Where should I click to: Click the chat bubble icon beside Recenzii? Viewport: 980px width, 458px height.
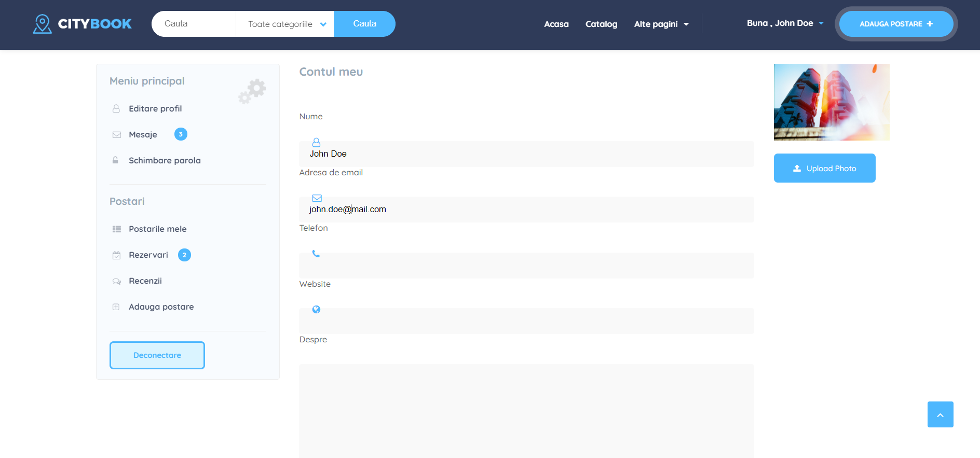[116, 281]
